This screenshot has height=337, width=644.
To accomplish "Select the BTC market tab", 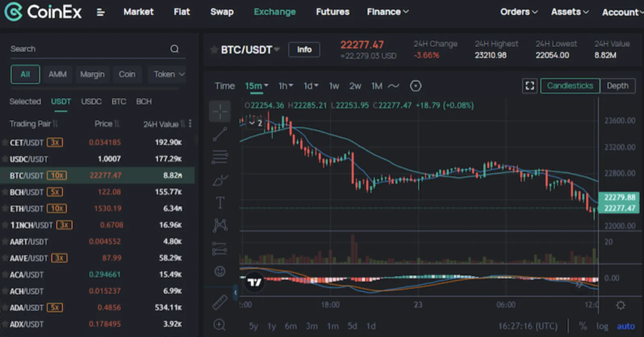I will (119, 101).
